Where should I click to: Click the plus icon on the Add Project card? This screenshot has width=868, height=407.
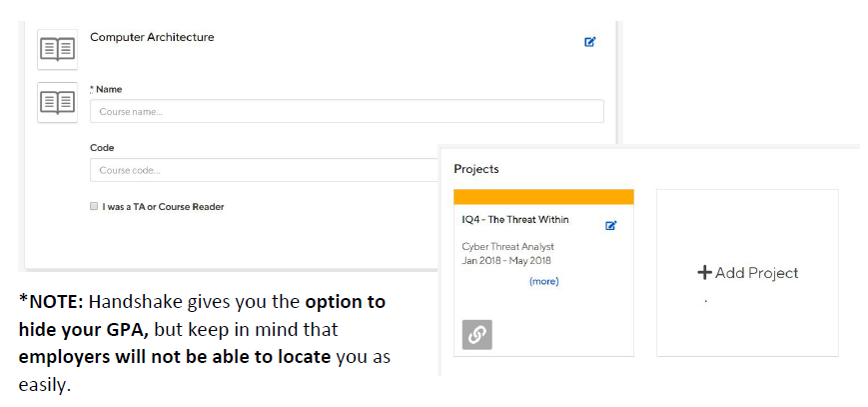[x=704, y=272]
